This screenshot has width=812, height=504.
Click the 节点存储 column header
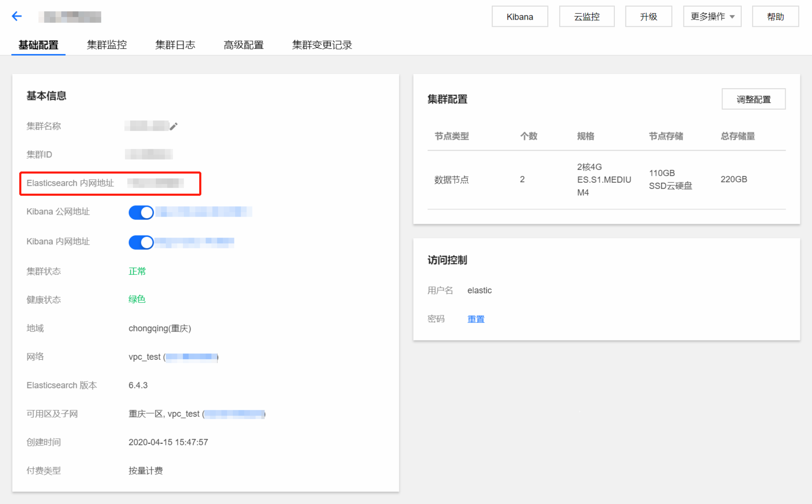[666, 136]
